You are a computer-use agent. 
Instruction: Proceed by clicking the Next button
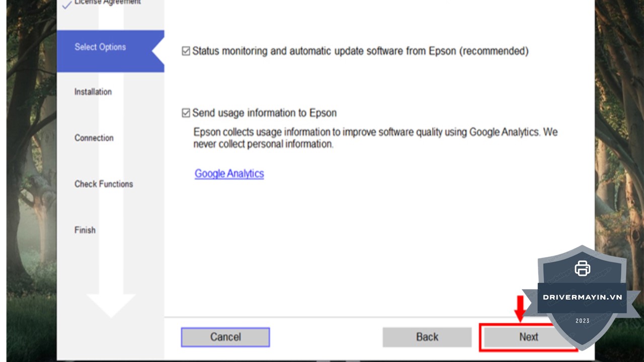click(x=528, y=337)
